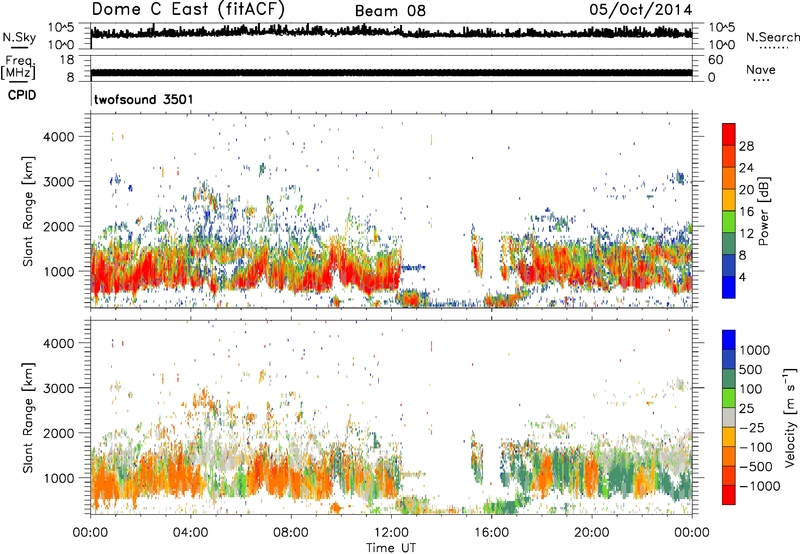
Task: Click the '12:00' time axis tick label
Action: click(x=391, y=533)
